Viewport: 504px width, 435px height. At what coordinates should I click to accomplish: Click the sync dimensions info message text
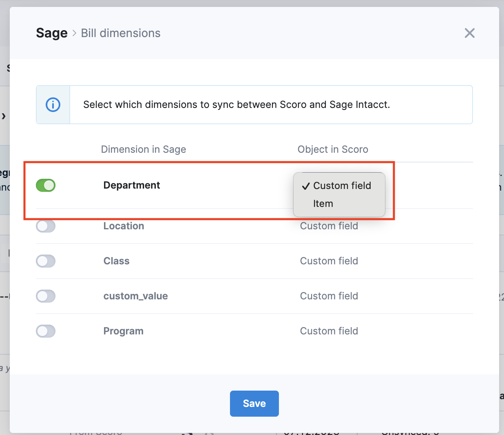pyautogui.click(x=237, y=105)
